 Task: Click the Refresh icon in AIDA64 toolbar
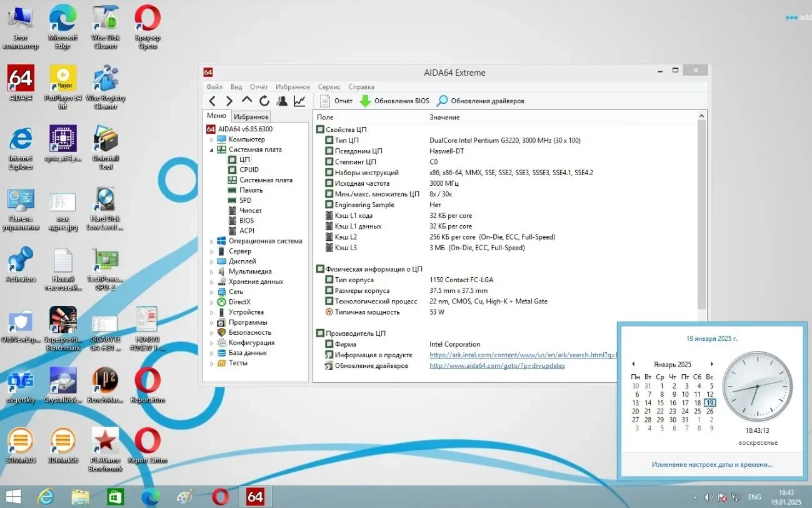click(x=264, y=101)
